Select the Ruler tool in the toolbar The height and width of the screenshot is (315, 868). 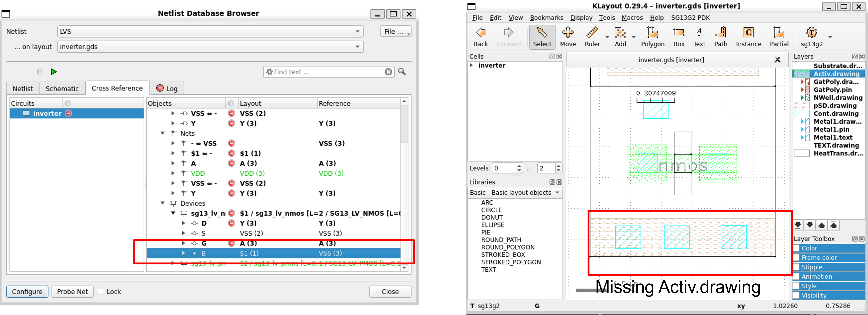coord(592,36)
